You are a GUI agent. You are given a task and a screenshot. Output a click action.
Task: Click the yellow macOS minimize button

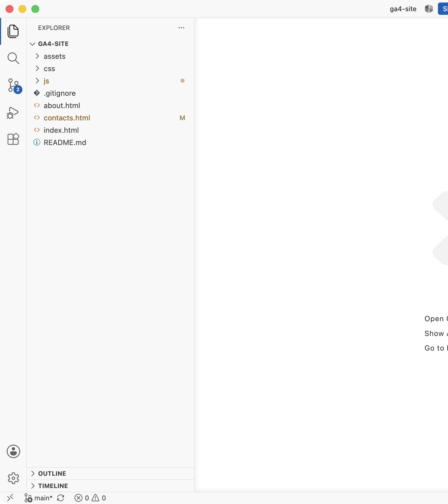click(22, 9)
